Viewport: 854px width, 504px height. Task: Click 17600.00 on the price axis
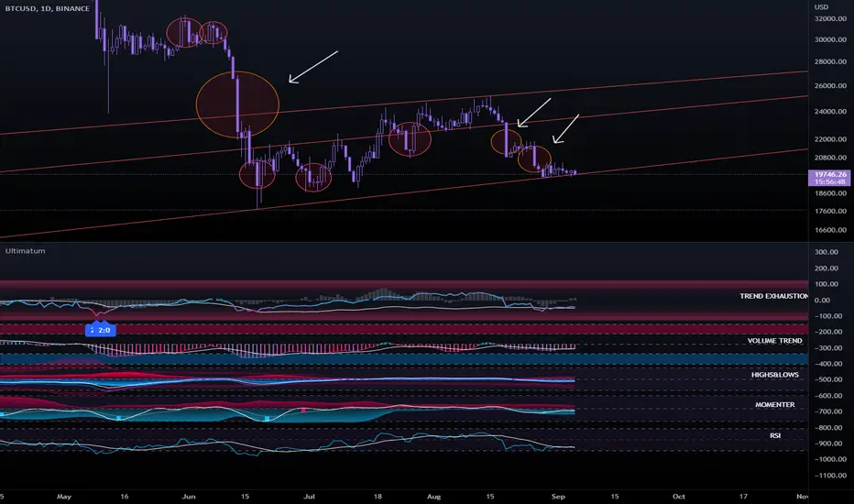[x=830, y=212]
